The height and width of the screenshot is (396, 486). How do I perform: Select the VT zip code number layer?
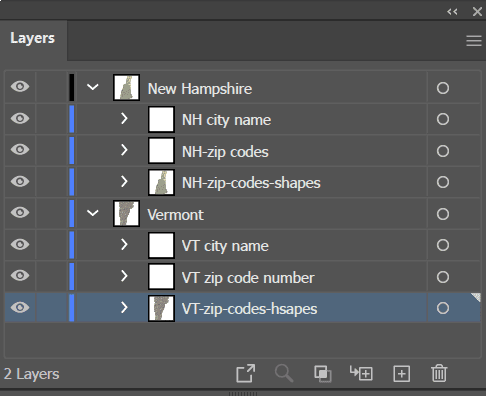pos(248,278)
